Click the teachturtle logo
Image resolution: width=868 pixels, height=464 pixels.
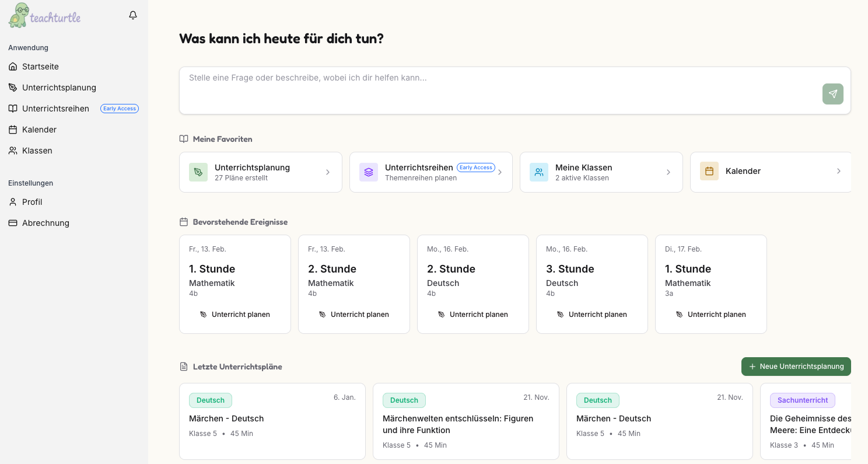click(44, 16)
